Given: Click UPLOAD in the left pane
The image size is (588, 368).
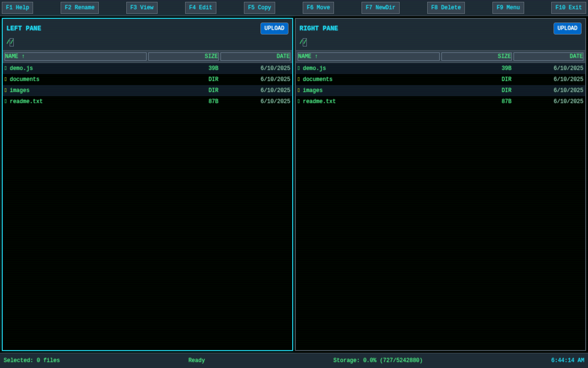Looking at the screenshot, I should 274,28.
